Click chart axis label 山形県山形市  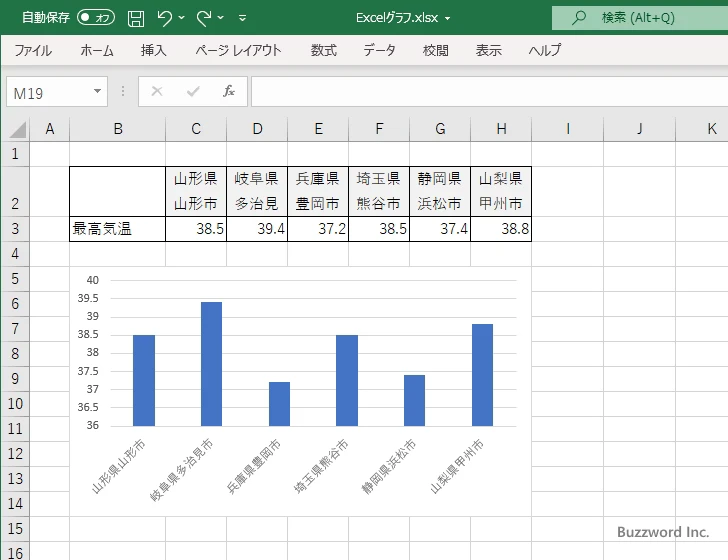[x=118, y=466]
